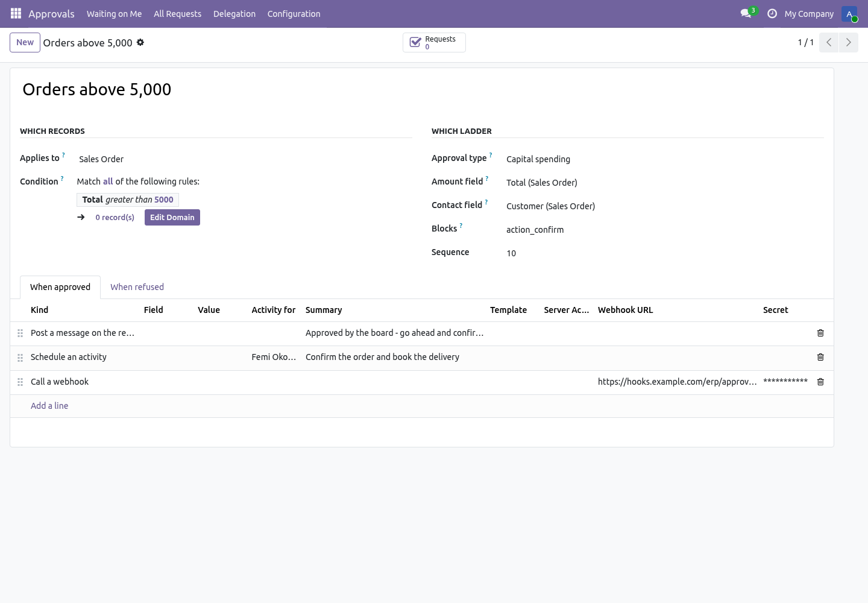The image size is (868, 603).
Task: Switch to the When refused tab
Action: tap(137, 287)
